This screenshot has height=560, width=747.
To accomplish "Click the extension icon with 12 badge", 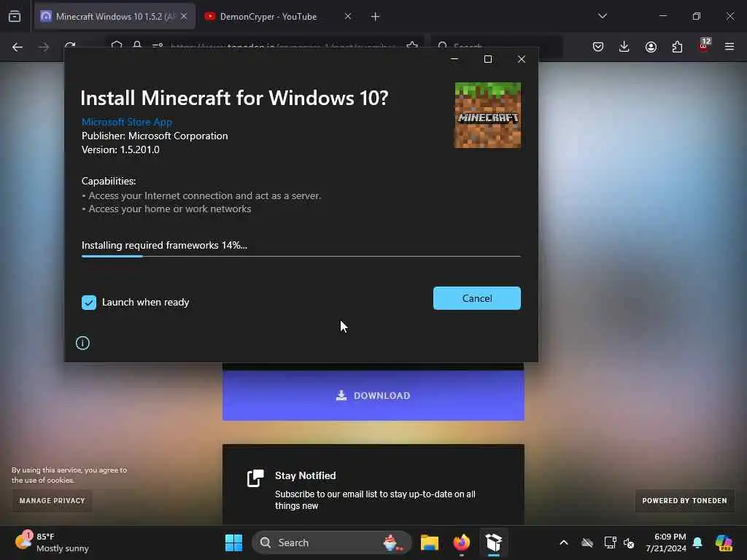I will click(704, 46).
